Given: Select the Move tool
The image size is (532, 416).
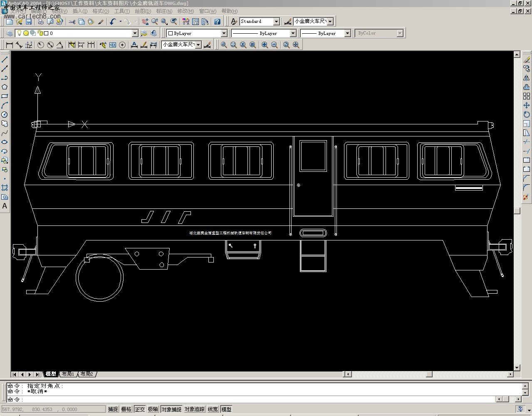Looking at the screenshot, I should [527, 105].
